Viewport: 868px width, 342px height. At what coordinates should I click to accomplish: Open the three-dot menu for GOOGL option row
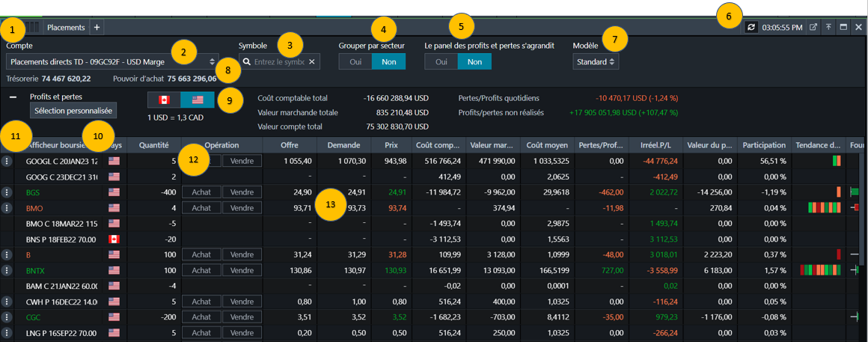coord(6,161)
